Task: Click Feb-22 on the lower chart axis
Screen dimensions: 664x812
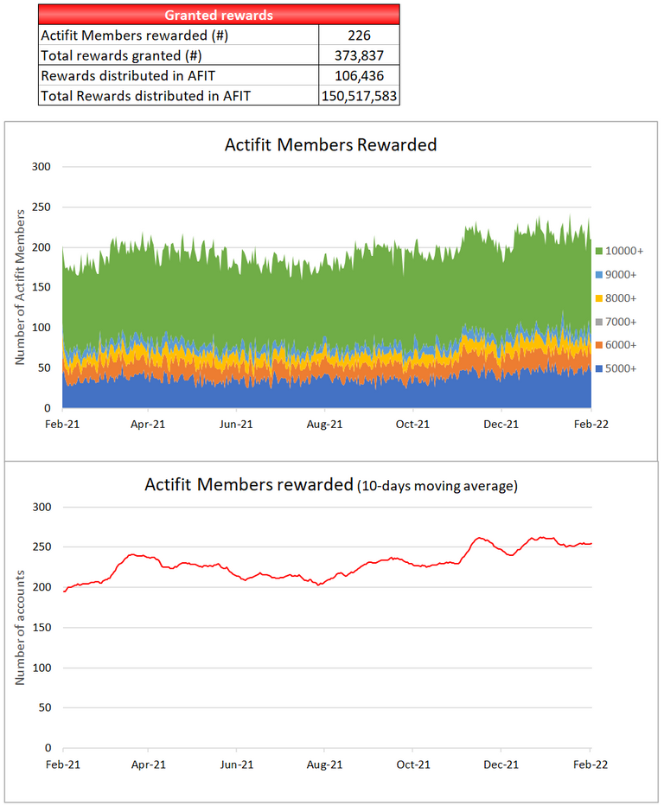Action: (x=591, y=764)
